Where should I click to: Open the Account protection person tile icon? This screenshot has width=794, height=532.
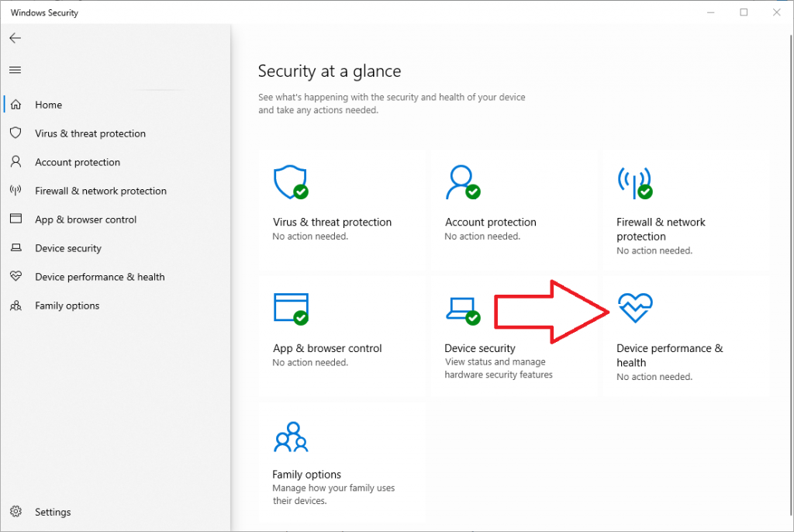coord(462,182)
